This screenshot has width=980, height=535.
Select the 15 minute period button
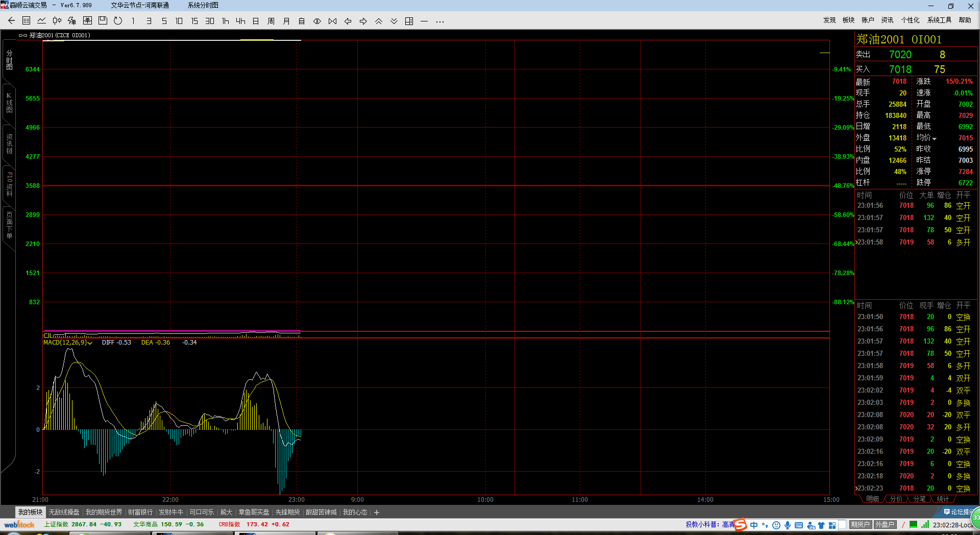click(194, 21)
